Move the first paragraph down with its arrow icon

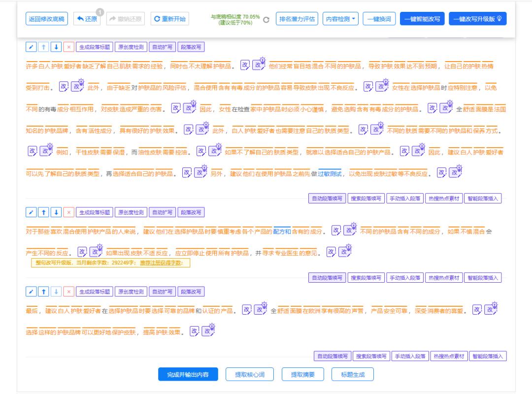[56, 47]
